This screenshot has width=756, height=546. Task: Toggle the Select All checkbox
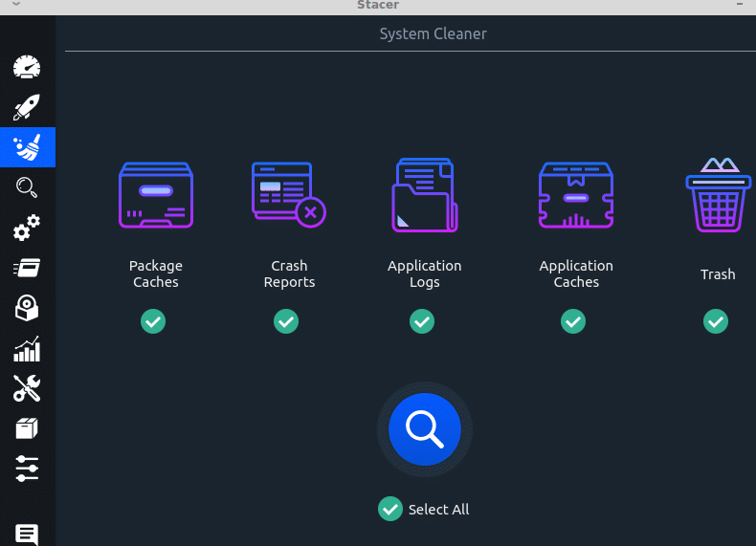coord(390,509)
